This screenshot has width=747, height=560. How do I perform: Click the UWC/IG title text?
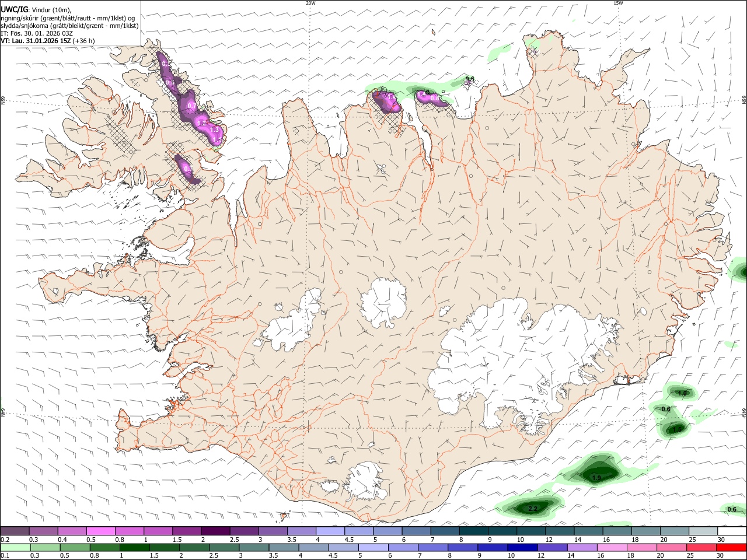14,10
